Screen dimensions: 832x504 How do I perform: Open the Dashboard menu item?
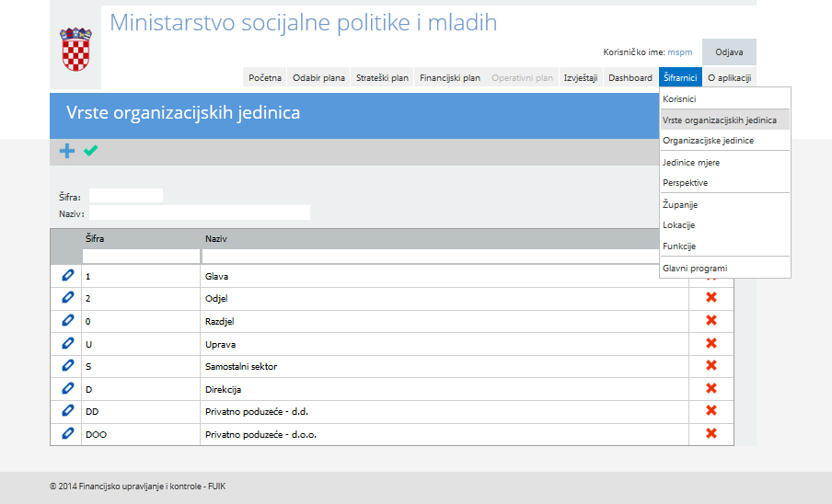630,77
